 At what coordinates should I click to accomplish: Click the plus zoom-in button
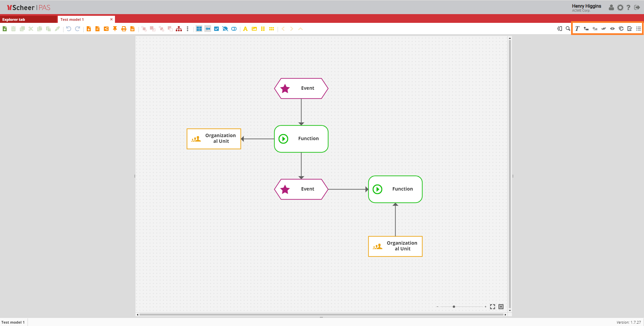pos(485,307)
